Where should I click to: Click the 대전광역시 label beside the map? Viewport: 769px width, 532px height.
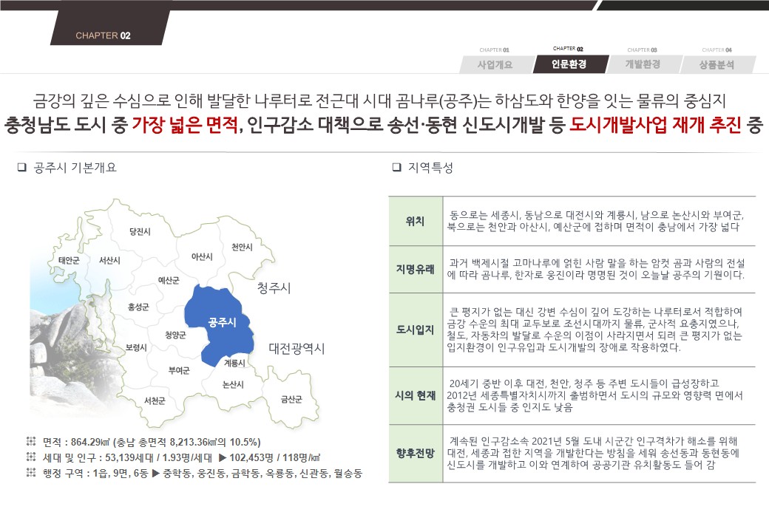click(x=297, y=349)
